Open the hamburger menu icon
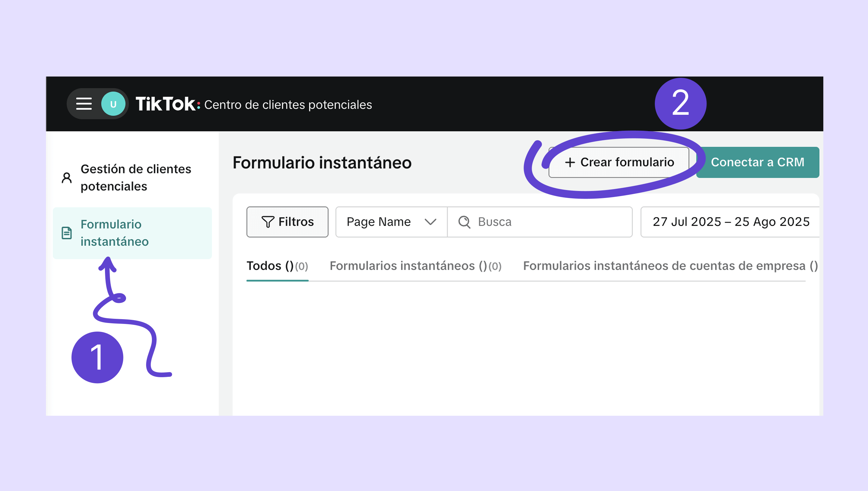 (84, 104)
